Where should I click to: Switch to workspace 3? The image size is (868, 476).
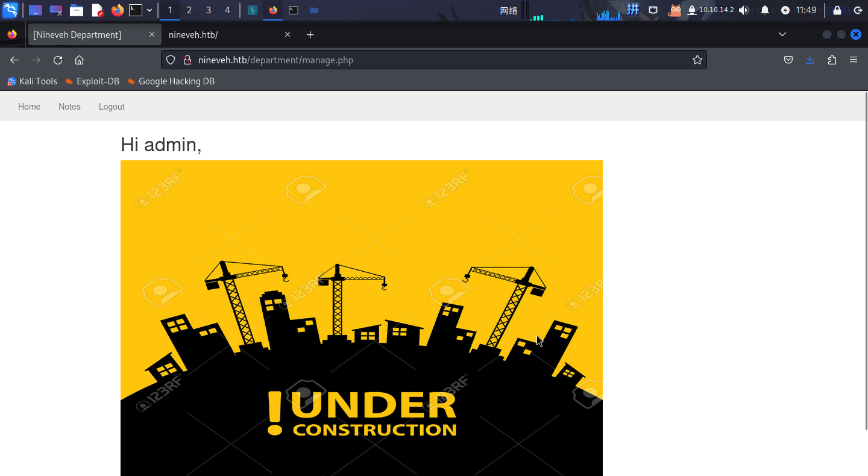pos(209,10)
